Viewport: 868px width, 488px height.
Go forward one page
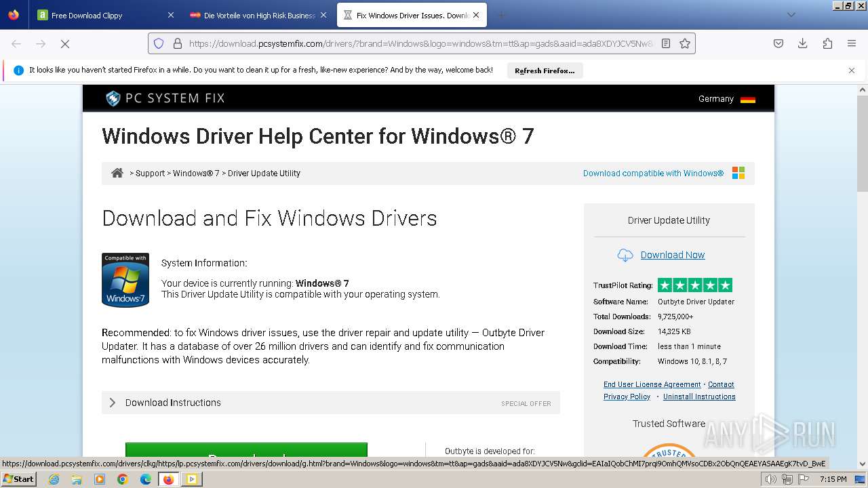pos(41,43)
